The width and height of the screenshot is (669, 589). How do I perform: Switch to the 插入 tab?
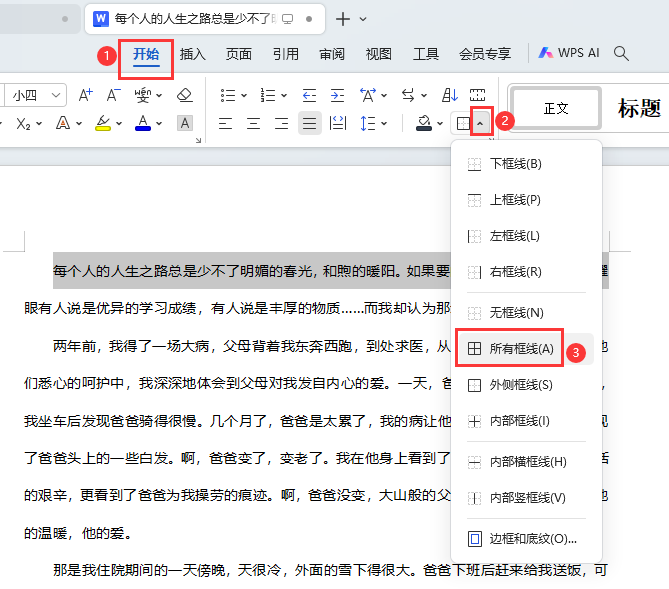[x=192, y=54]
